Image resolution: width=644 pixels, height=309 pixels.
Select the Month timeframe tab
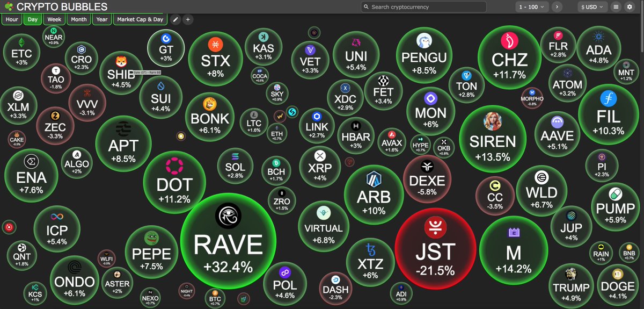[x=78, y=19]
